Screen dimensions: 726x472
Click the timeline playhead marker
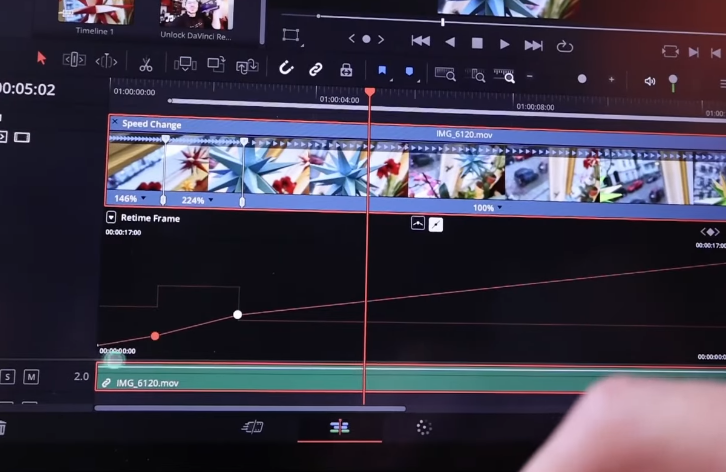point(369,92)
